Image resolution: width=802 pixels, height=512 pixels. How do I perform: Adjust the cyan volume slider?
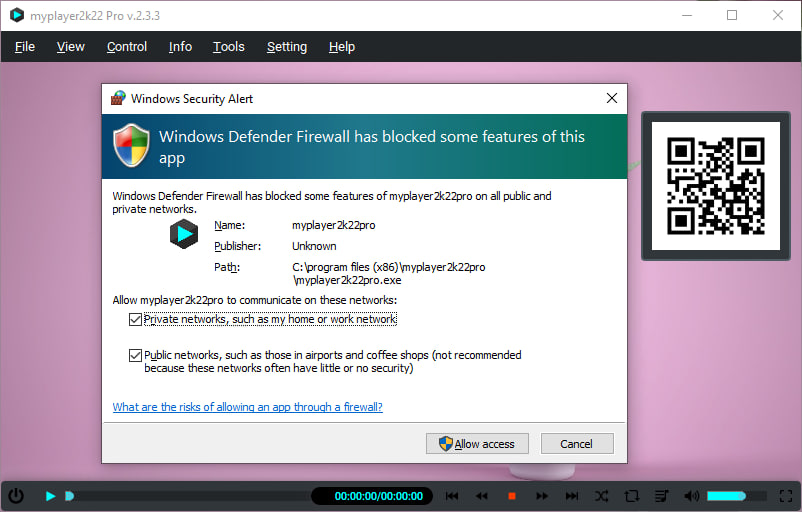737,496
